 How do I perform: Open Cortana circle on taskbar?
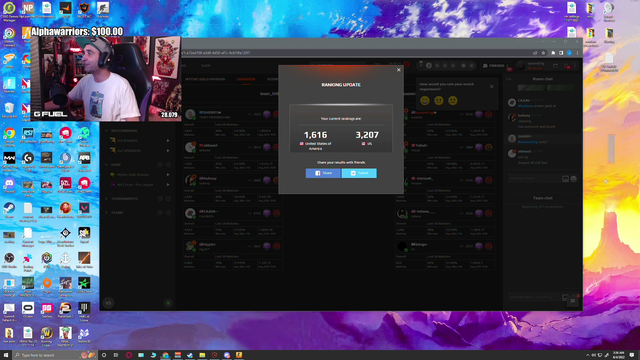(104, 355)
